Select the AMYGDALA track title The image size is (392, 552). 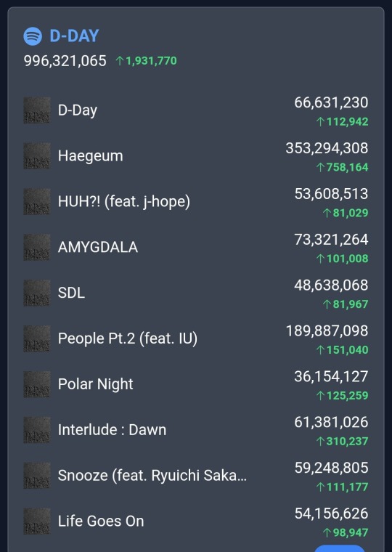pyautogui.click(x=98, y=247)
